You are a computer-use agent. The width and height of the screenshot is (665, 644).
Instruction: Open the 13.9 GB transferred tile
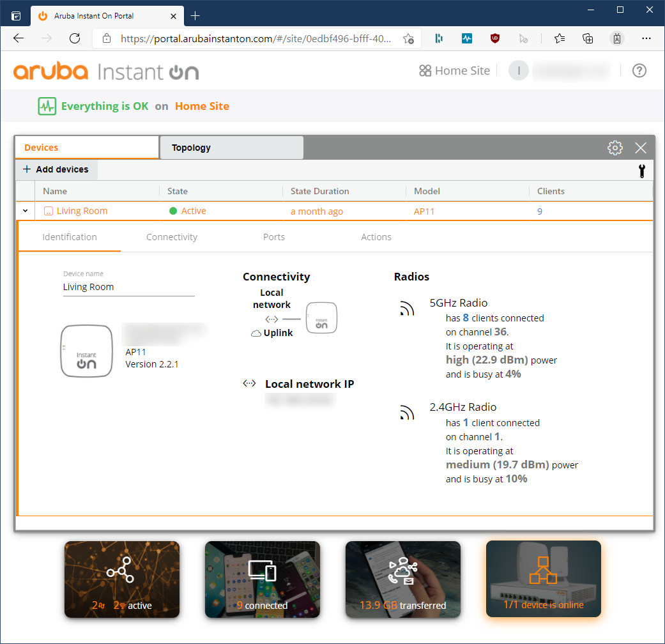[x=403, y=579]
